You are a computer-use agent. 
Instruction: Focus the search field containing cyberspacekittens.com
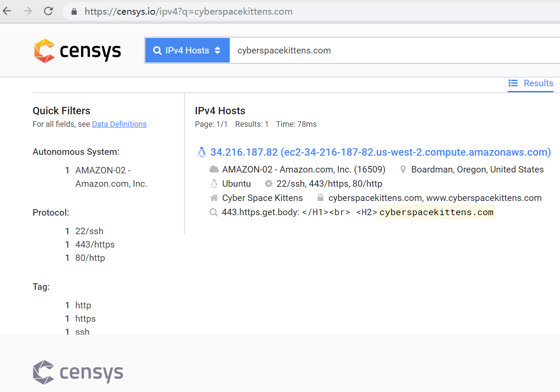point(394,50)
